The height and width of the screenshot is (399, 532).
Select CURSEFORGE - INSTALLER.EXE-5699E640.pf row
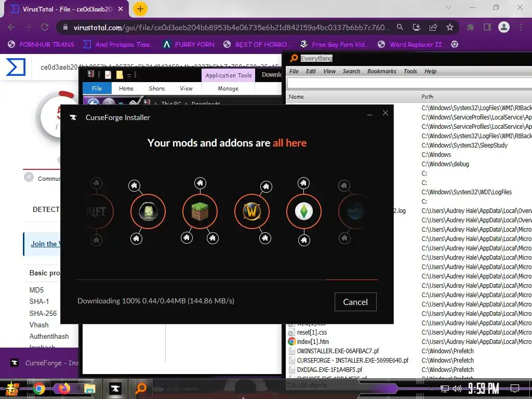[x=353, y=361]
